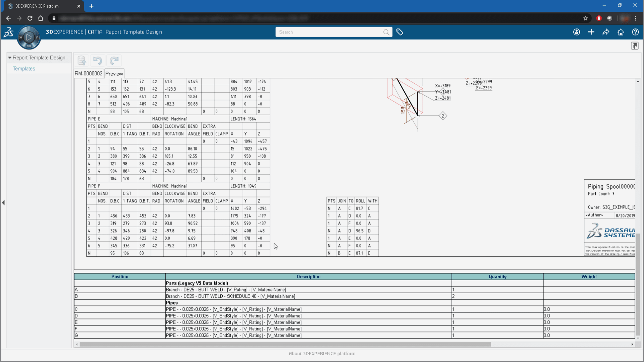
Task: Switch to the RM-0000002 tab
Action: tap(89, 73)
